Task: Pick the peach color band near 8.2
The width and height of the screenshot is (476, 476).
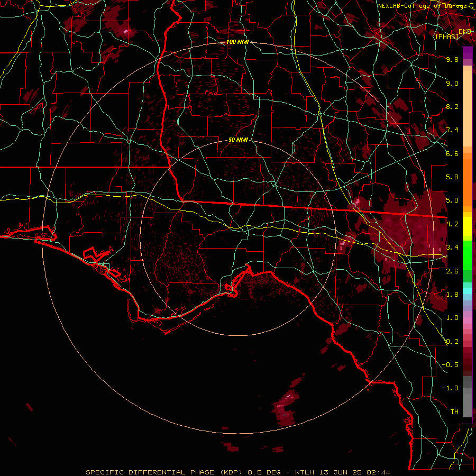Action: [x=467, y=108]
